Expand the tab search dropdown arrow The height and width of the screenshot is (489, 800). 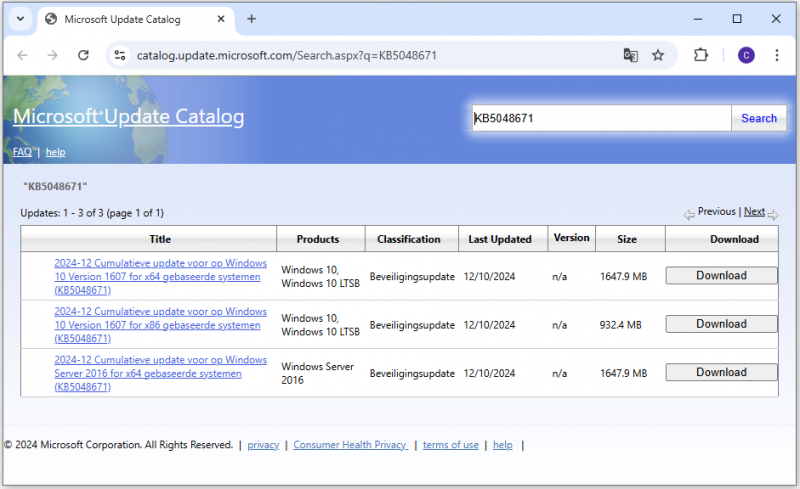tap(20, 19)
